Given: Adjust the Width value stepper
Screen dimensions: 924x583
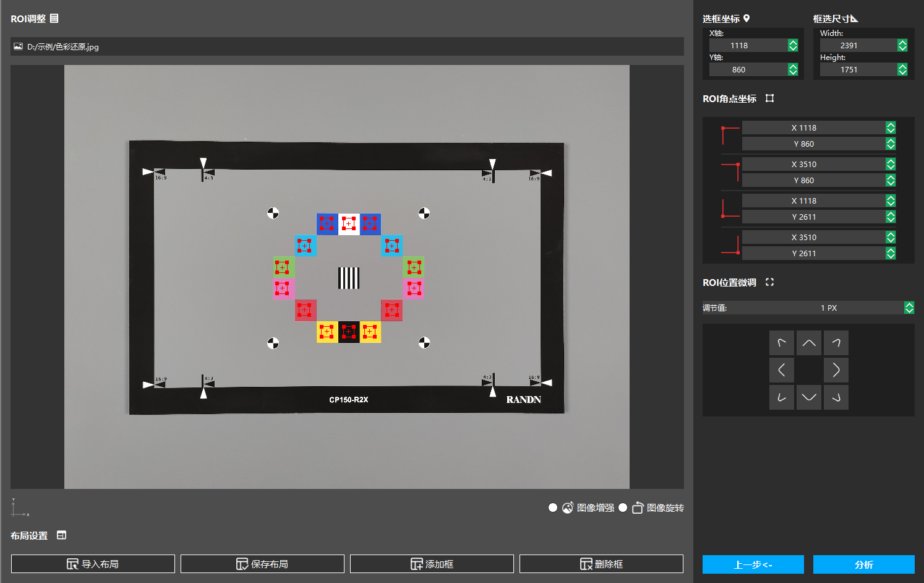Looking at the screenshot, I should [902, 45].
